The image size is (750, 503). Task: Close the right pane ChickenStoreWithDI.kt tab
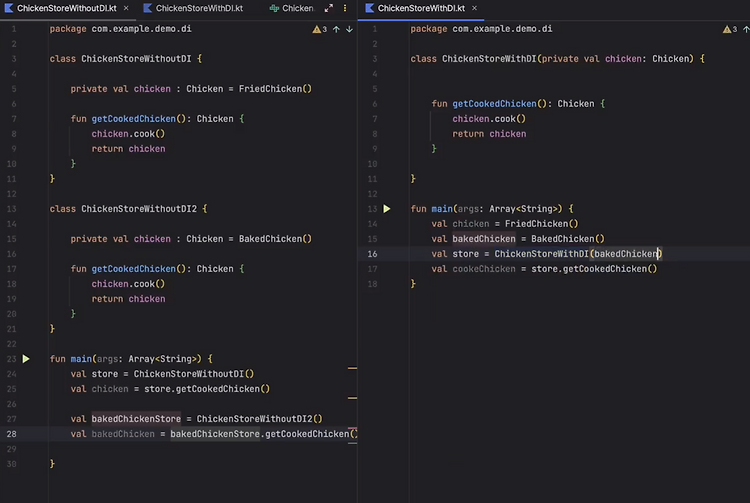(474, 8)
